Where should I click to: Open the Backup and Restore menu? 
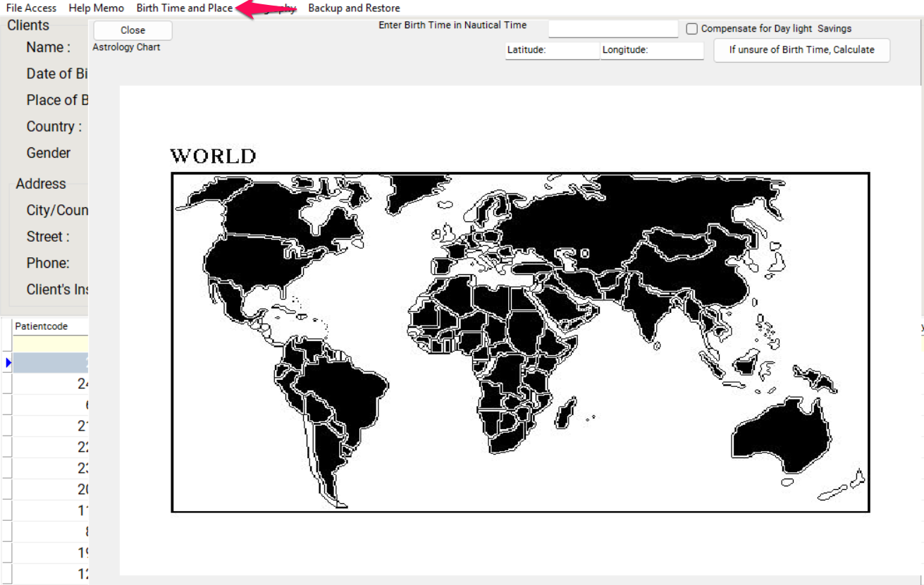pyautogui.click(x=354, y=8)
